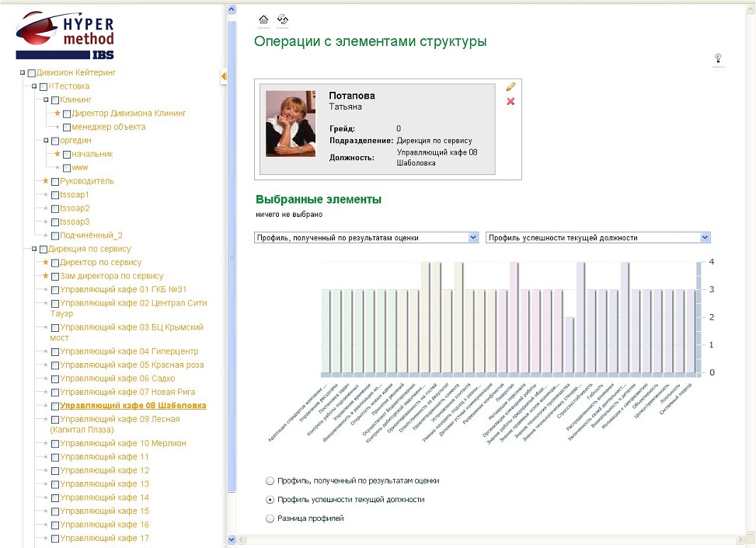
Task: Open Зам директора по сервису link
Action: coord(111,276)
